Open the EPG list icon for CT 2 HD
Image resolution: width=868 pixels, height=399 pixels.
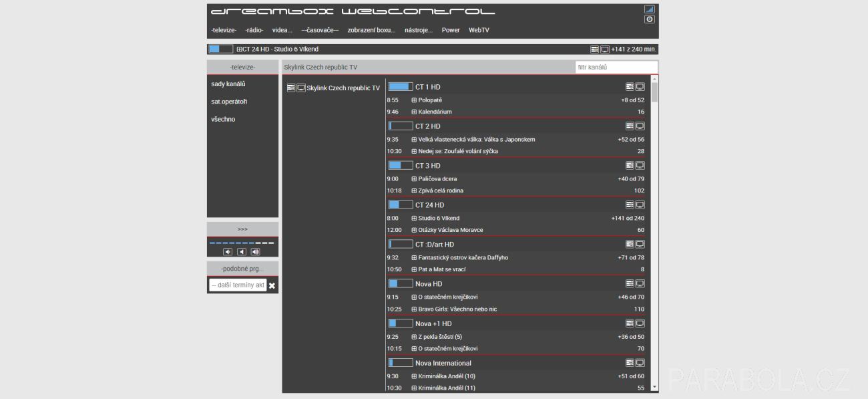click(x=630, y=126)
